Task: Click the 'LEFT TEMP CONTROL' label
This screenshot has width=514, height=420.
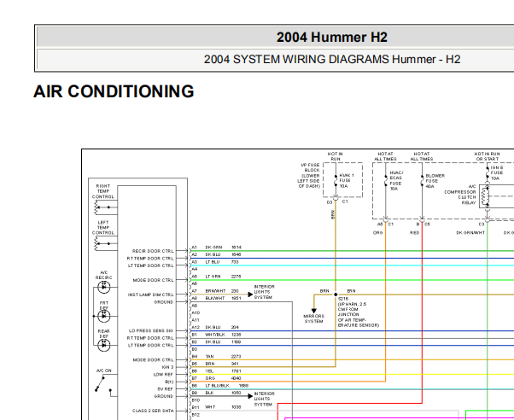Action: click(103, 228)
